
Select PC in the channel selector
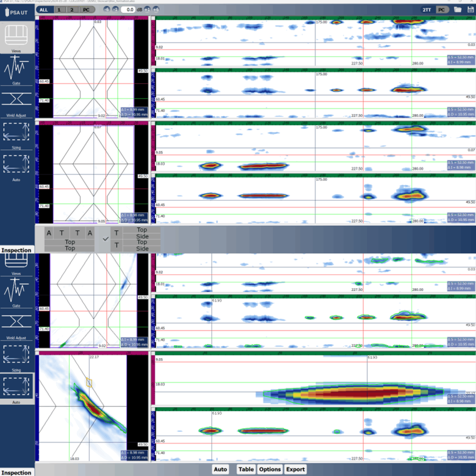click(x=86, y=10)
